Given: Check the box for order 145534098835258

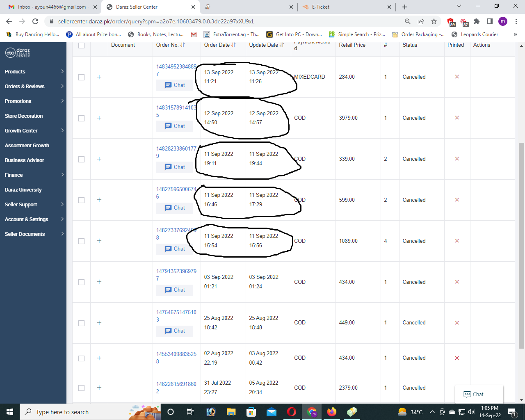Looking at the screenshot, I should pyautogui.click(x=81, y=358).
